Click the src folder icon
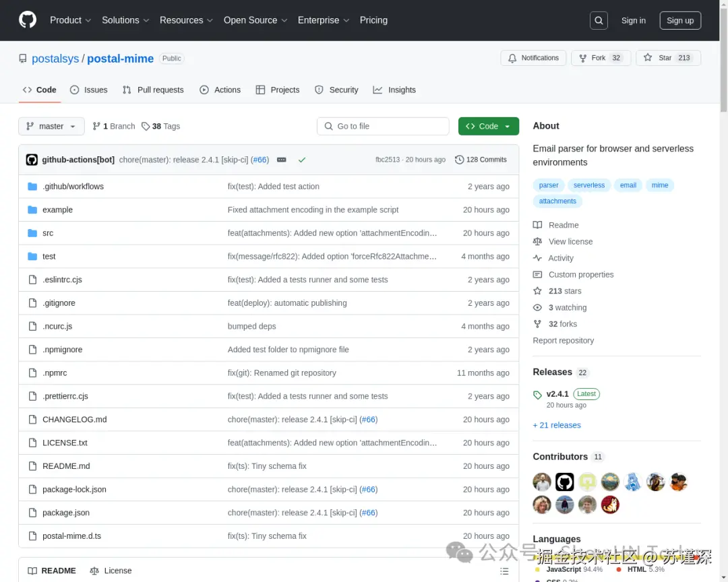Viewport: 728px width, 582px height. (x=32, y=233)
